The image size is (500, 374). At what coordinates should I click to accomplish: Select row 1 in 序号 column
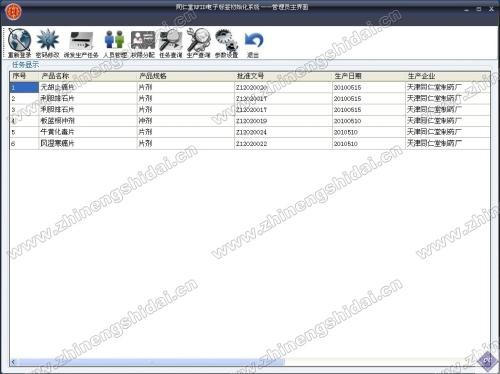[24, 87]
